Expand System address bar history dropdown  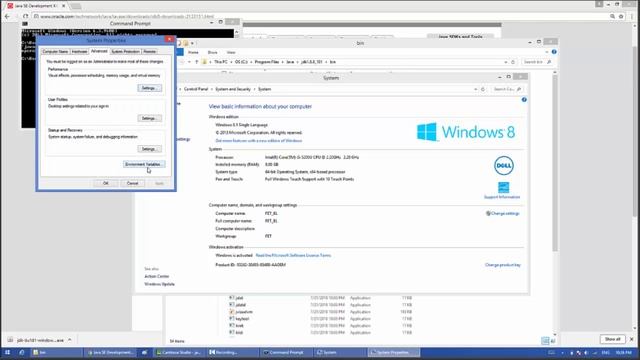pos(476,89)
